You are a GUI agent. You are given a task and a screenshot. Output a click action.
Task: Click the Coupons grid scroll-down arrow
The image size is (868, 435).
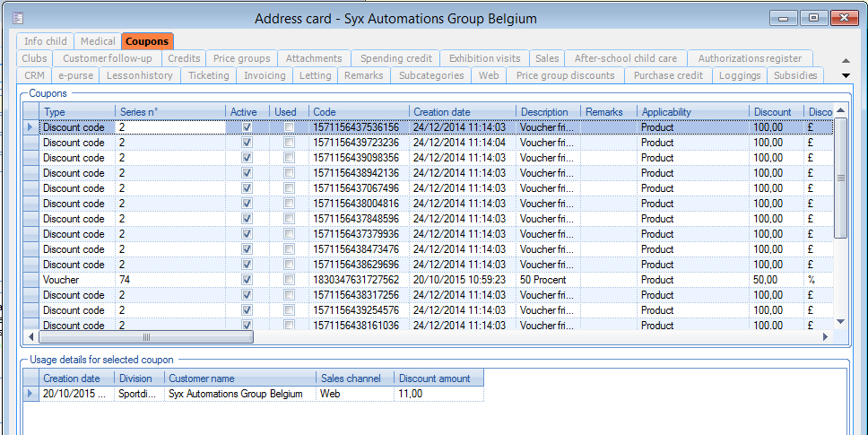pos(840,321)
